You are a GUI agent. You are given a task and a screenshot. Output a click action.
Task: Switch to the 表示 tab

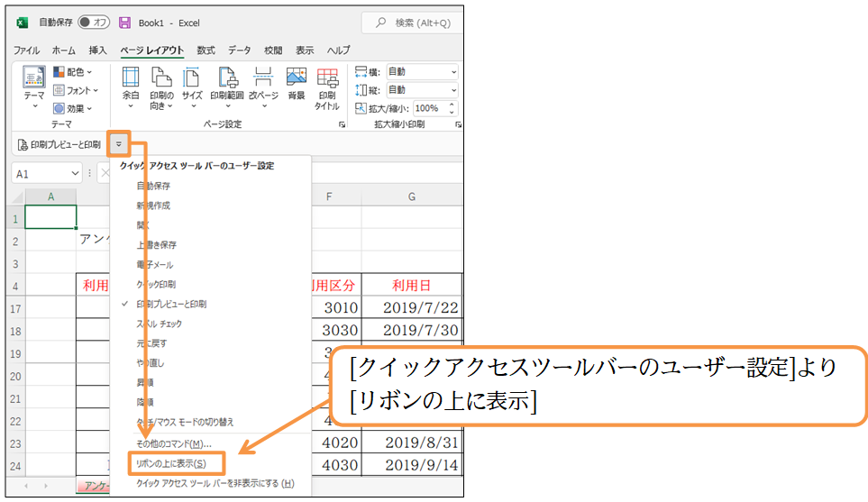(305, 50)
